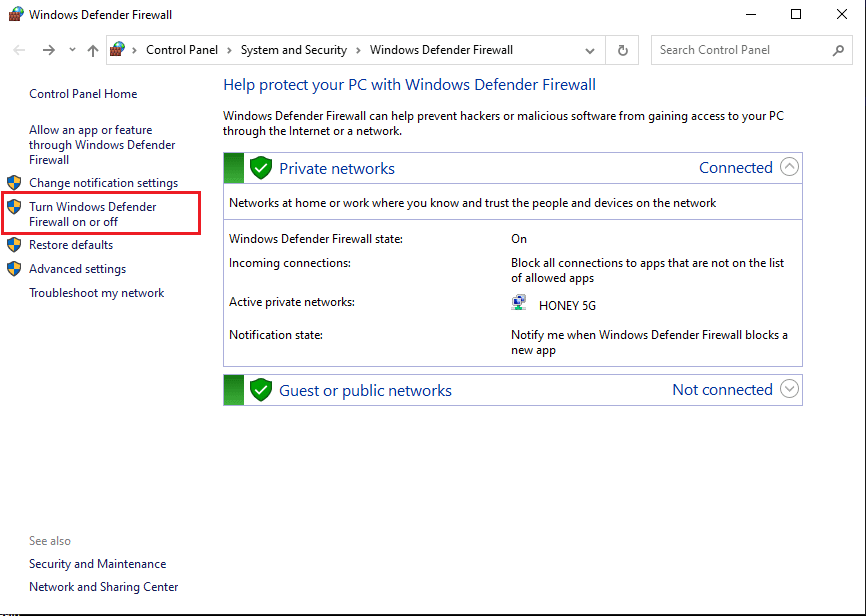Open Turn Windows Defender Firewall on or off
866x616 pixels.
(x=92, y=214)
